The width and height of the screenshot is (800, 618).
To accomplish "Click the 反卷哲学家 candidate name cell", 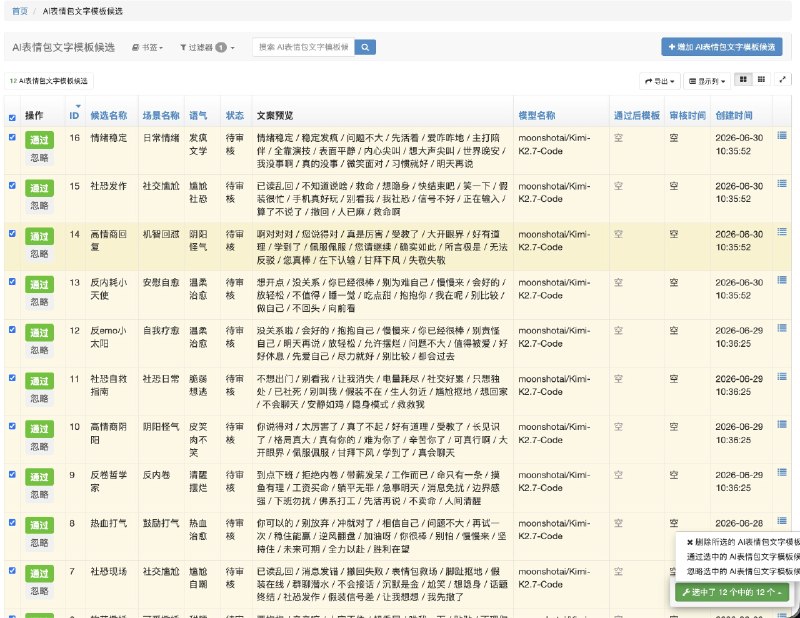I will pyautogui.click(x=109, y=481).
